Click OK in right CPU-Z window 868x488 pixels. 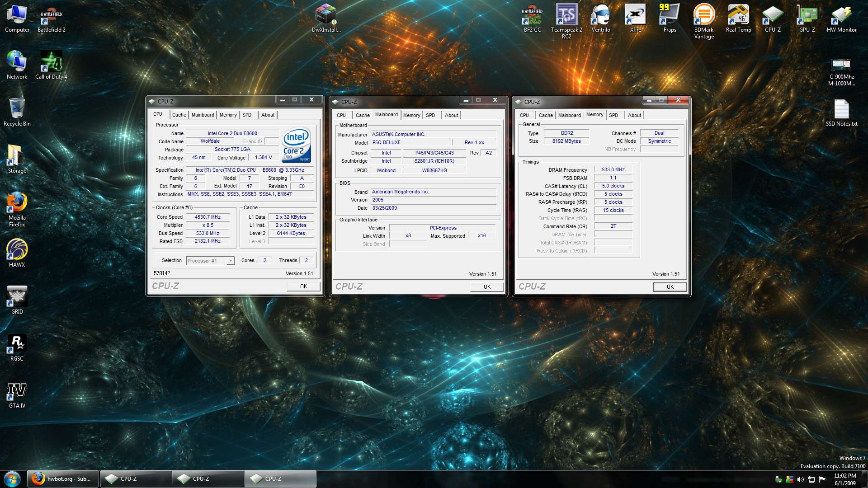point(670,287)
